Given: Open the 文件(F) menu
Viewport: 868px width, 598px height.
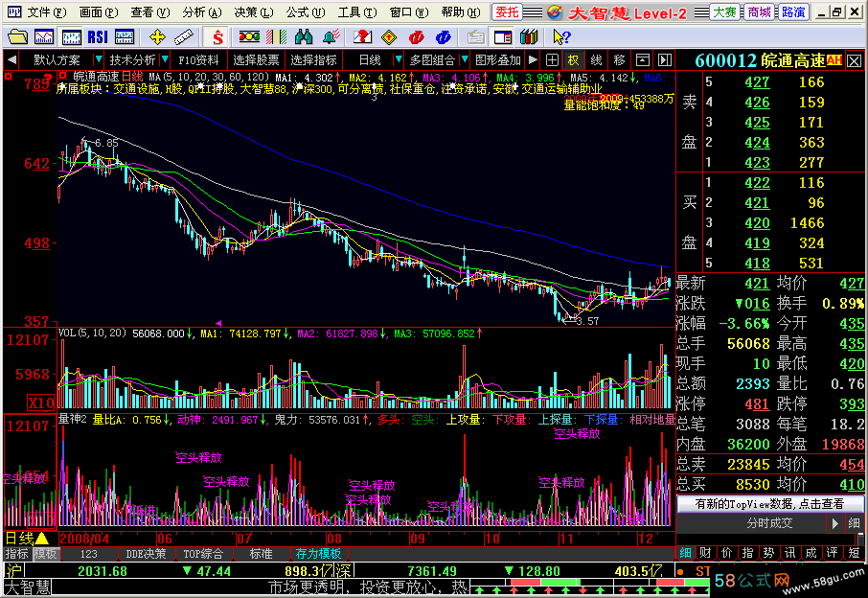Looking at the screenshot, I should click(x=47, y=12).
